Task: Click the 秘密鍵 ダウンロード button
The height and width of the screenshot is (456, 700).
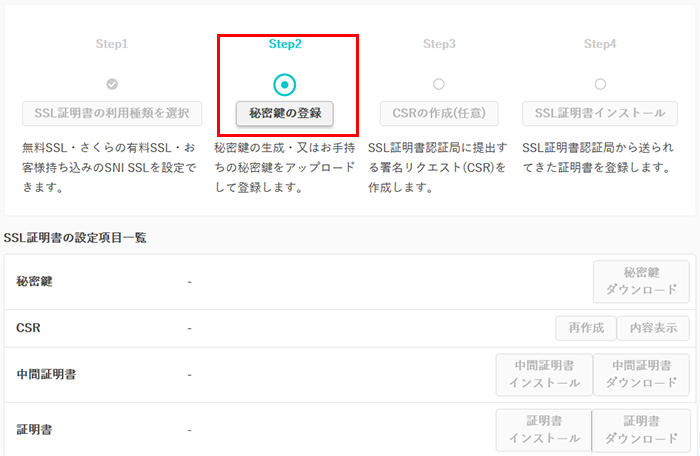Action: [x=641, y=281]
